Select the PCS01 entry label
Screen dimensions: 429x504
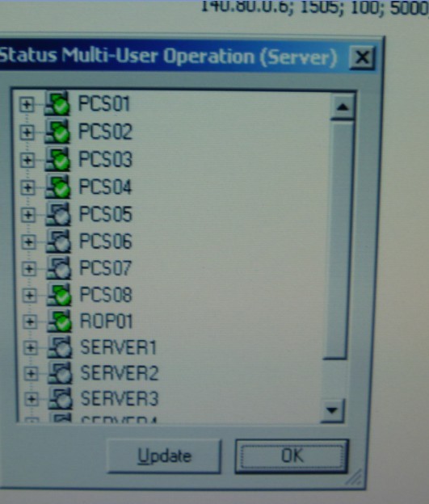click(x=104, y=104)
